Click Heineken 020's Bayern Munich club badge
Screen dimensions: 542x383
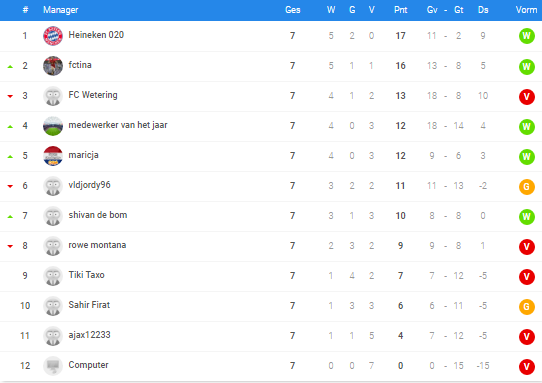53,36
